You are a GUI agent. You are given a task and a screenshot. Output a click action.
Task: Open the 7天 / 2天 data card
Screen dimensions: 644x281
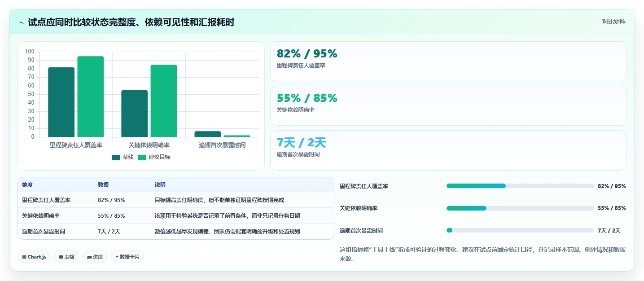pyautogui.click(x=448, y=150)
